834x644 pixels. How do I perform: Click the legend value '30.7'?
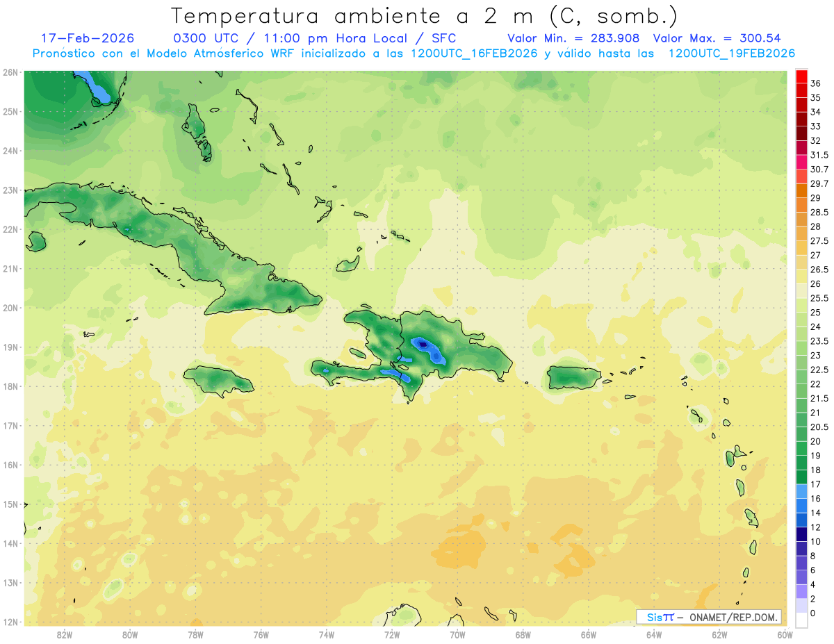point(819,170)
